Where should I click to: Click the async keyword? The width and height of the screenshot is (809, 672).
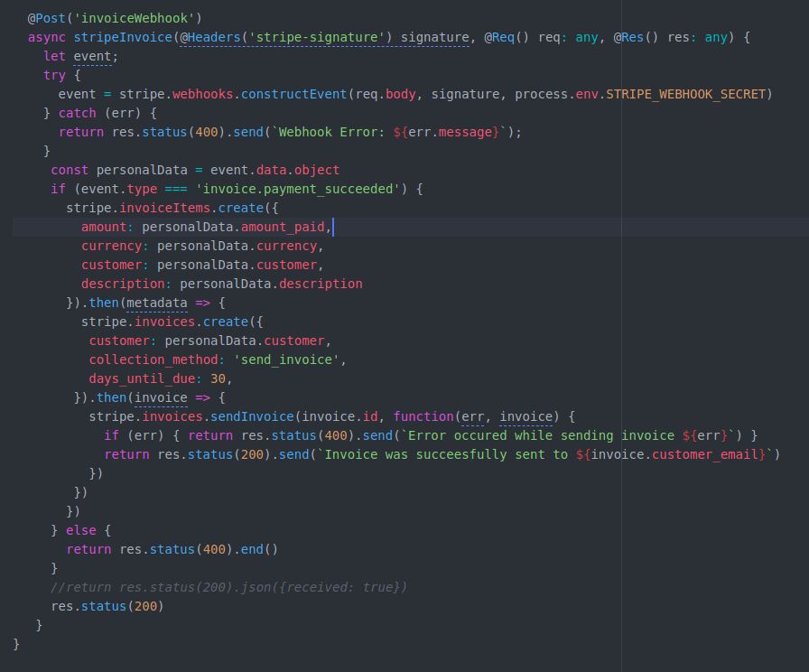click(x=46, y=37)
